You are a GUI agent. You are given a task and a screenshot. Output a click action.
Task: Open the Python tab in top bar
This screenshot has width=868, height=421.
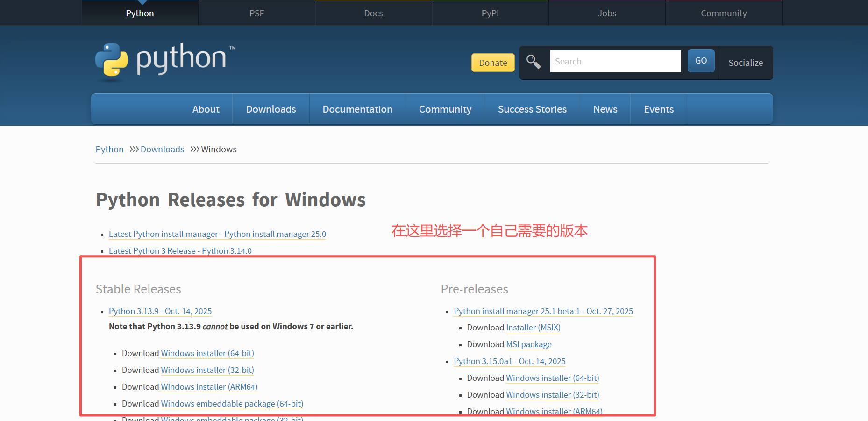(x=140, y=13)
